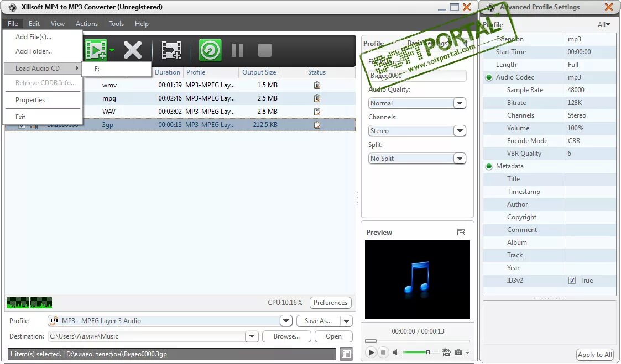Open the File menu
The height and width of the screenshot is (364, 621).
click(x=13, y=24)
